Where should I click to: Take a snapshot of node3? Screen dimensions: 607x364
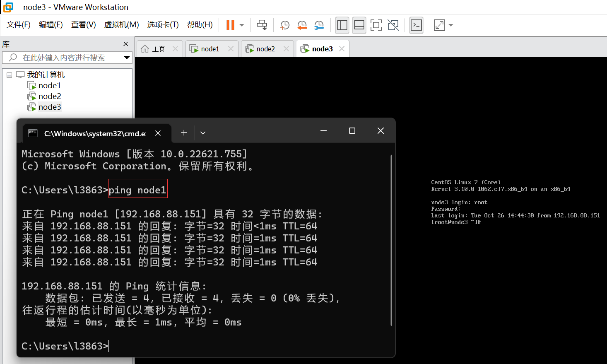284,25
